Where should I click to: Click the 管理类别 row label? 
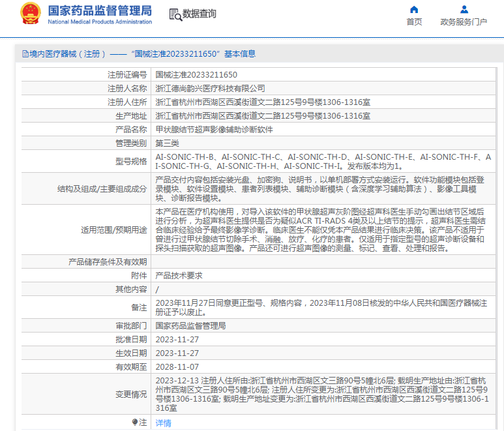[131, 143]
